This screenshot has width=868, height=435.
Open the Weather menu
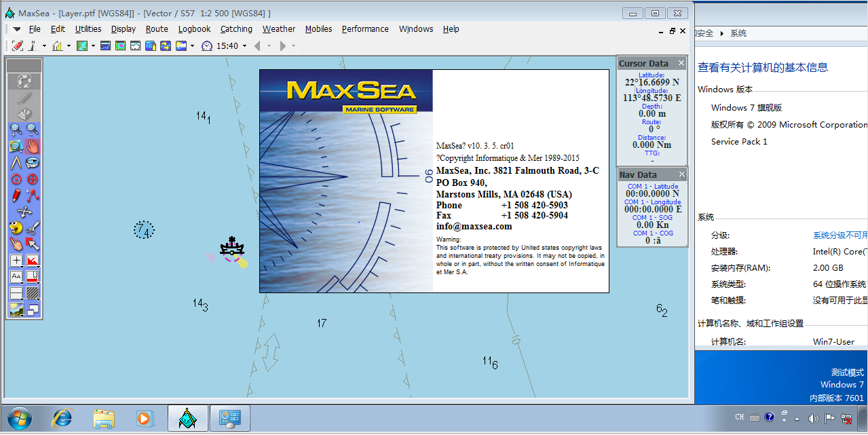pyautogui.click(x=279, y=29)
